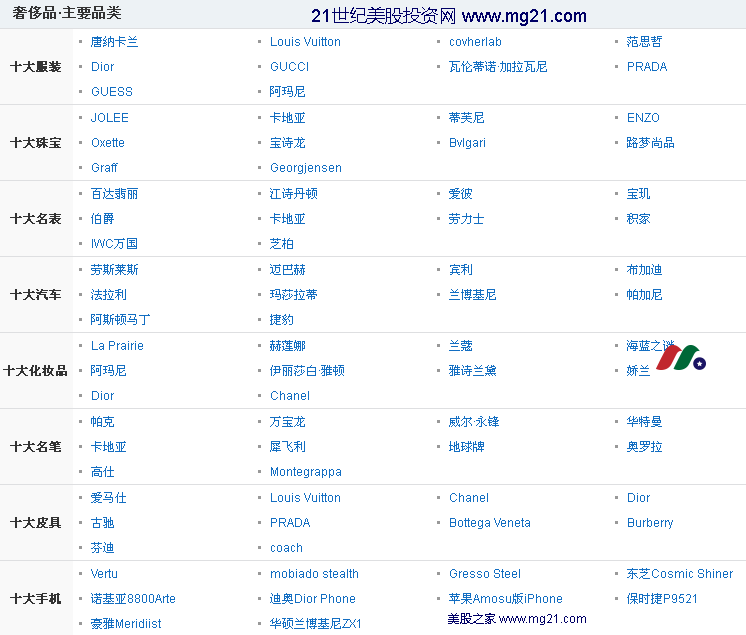Open the 蒂芙尼 link

pos(466,117)
